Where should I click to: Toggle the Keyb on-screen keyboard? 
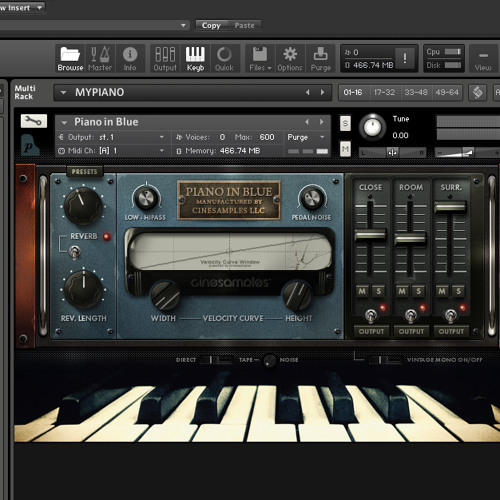tap(195, 59)
